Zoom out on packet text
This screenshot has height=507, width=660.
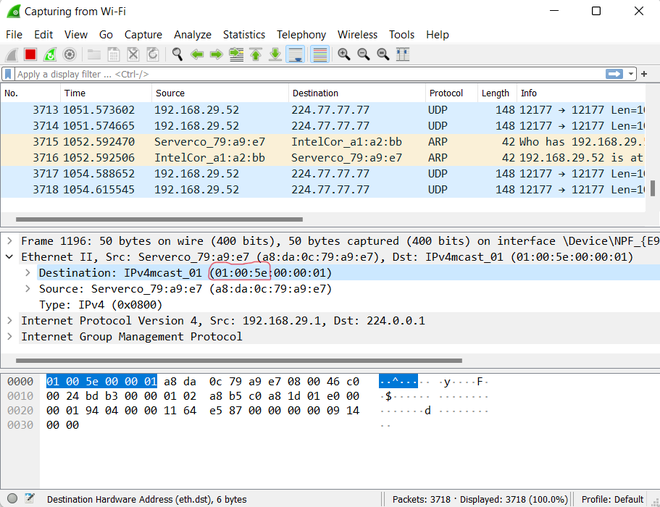click(363, 55)
